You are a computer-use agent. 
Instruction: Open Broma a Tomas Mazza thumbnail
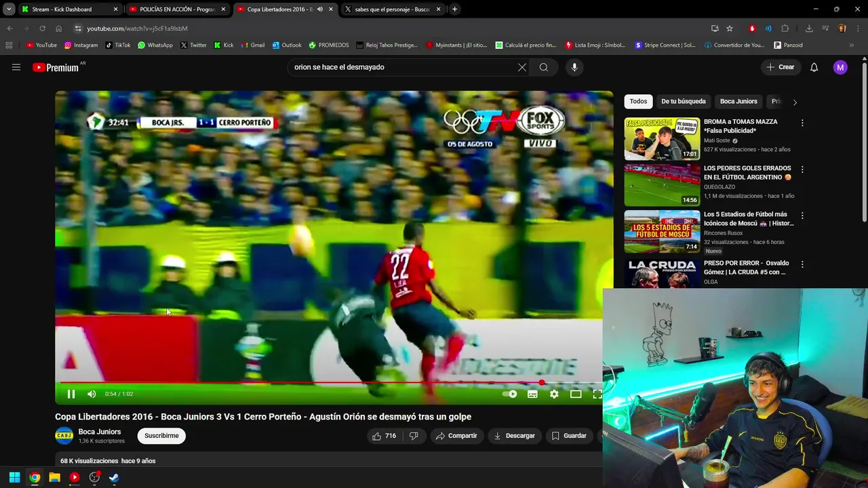[x=662, y=139]
